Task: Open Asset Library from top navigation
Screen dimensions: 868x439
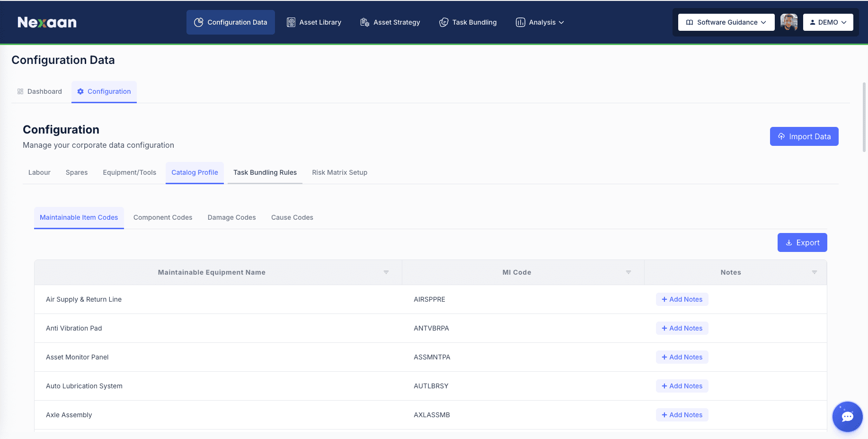Action: 314,22
